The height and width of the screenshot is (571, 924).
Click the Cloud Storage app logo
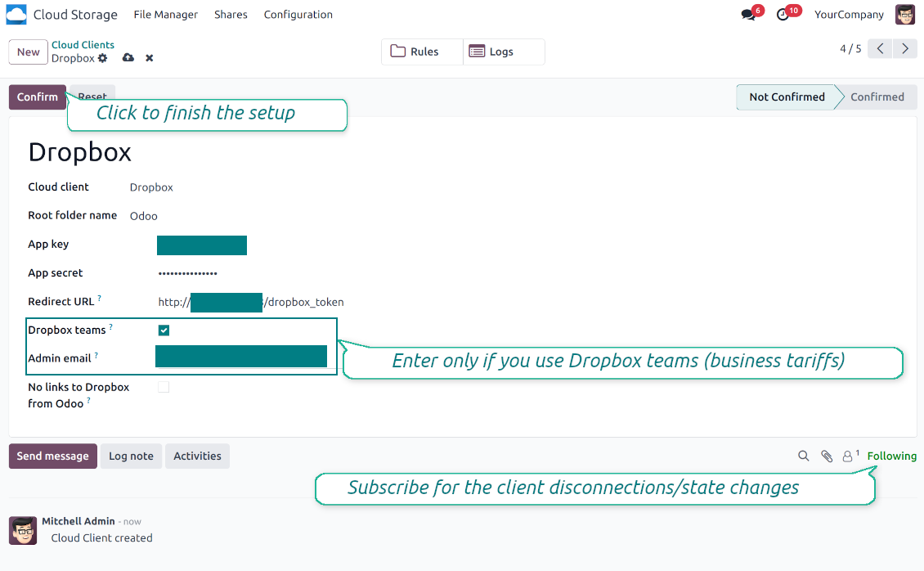pyautogui.click(x=16, y=14)
